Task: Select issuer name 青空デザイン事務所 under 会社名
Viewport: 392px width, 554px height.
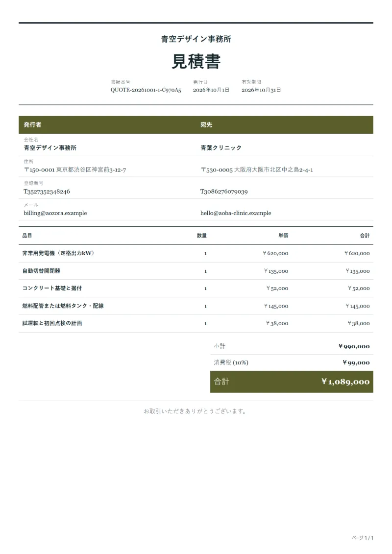Action: click(x=50, y=148)
